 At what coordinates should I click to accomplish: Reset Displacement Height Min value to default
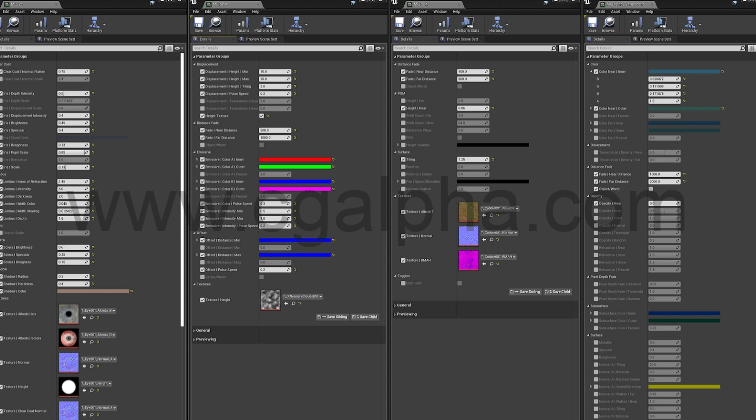pos(295,71)
